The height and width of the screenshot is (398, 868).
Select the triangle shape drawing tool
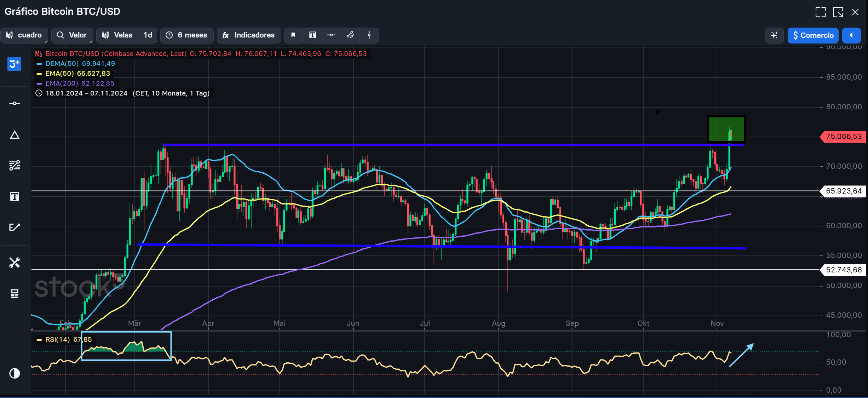15,135
